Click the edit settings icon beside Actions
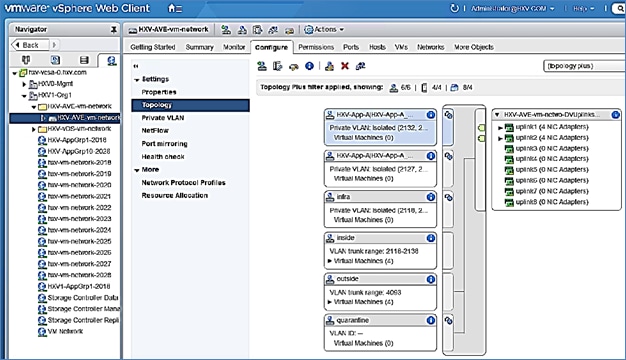This screenshot has height=360, width=626. 289,30
